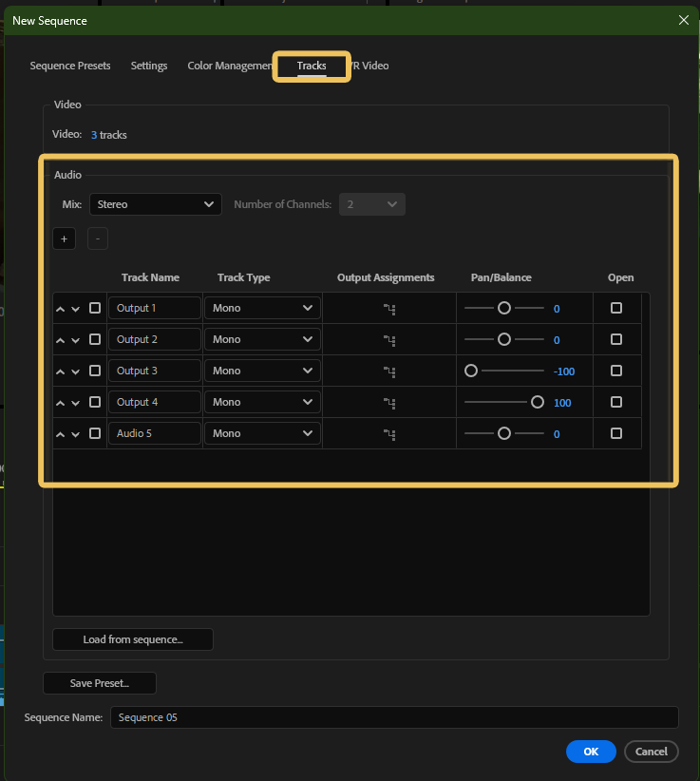Viewport: 700px width, 781px height.
Task: Edit the Output 2 track name field
Action: pos(155,339)
